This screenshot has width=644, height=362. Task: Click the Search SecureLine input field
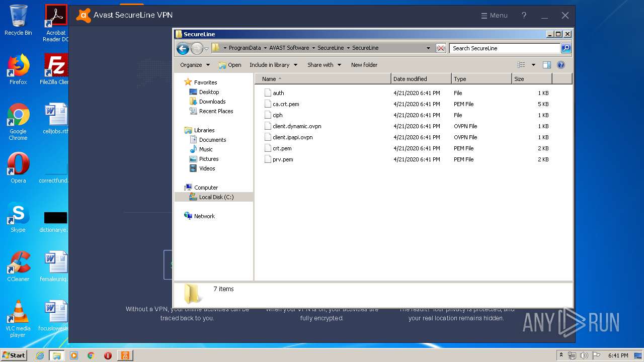point(505,48)
